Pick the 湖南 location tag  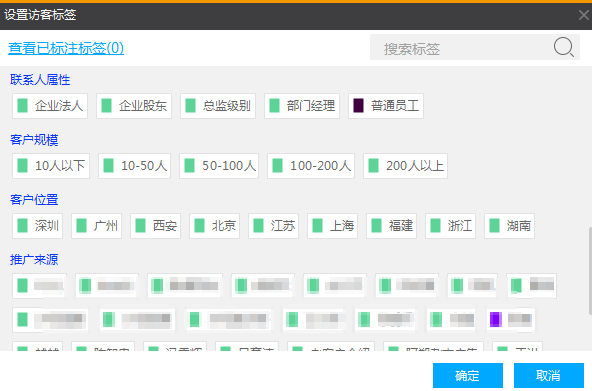[x=510, y=226]
